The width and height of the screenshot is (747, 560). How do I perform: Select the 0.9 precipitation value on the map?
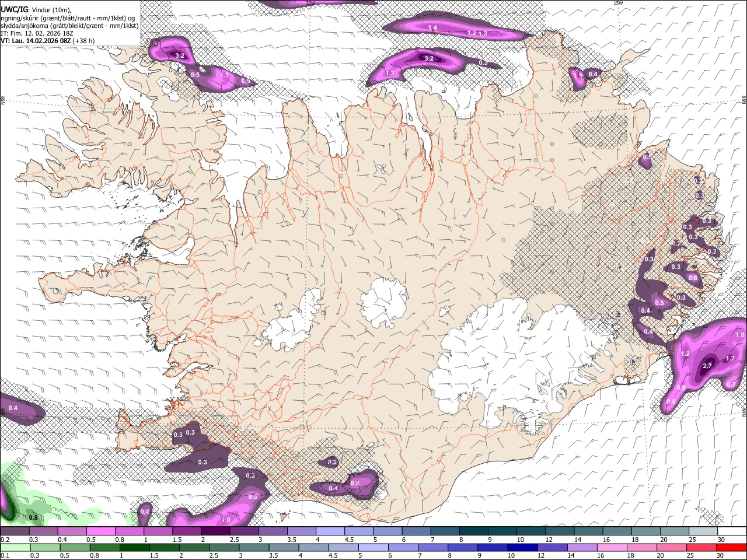pos(681,387)
